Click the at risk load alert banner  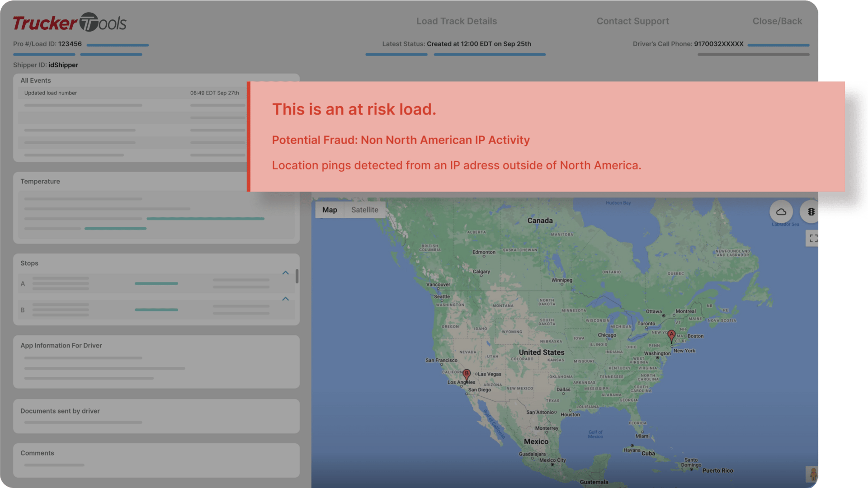545,136
